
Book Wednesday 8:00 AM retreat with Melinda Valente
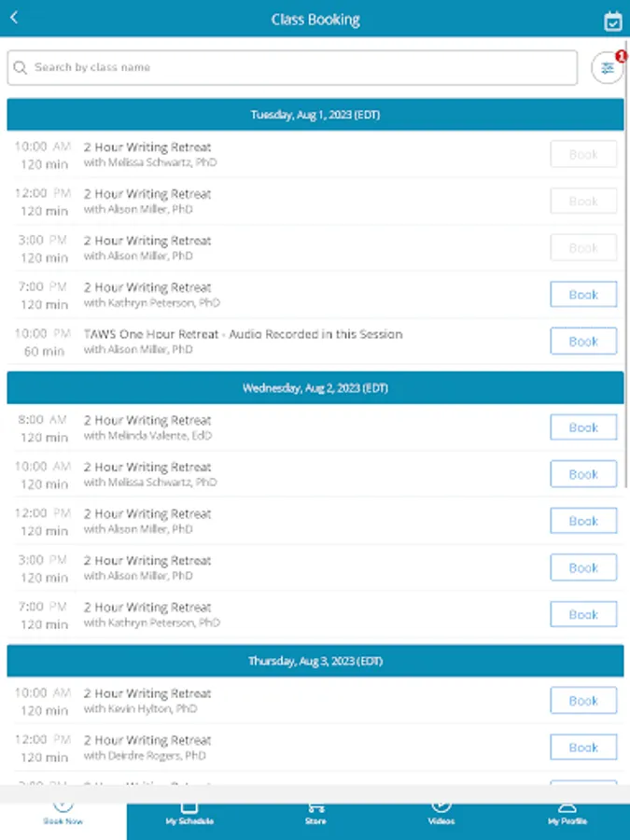coord(583,427)
